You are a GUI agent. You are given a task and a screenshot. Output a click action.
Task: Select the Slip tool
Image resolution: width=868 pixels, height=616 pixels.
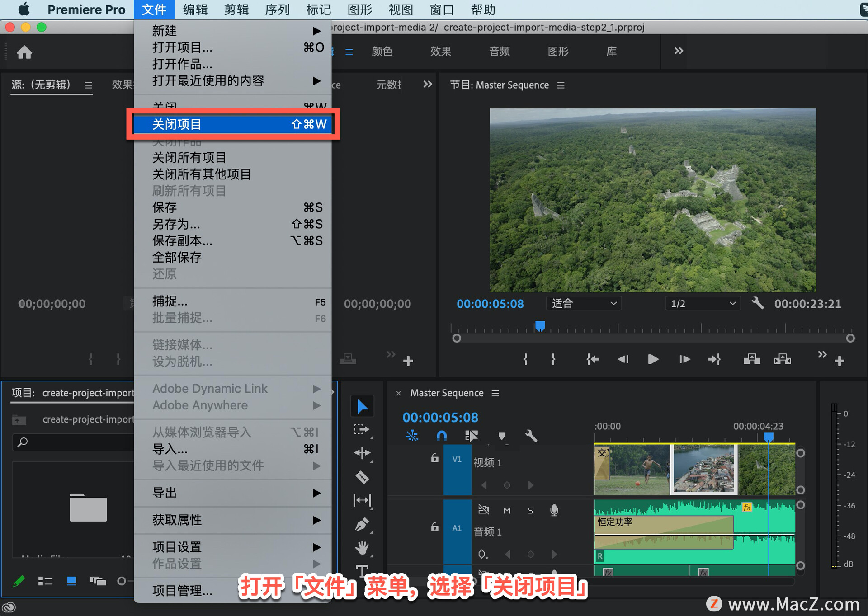362,500
